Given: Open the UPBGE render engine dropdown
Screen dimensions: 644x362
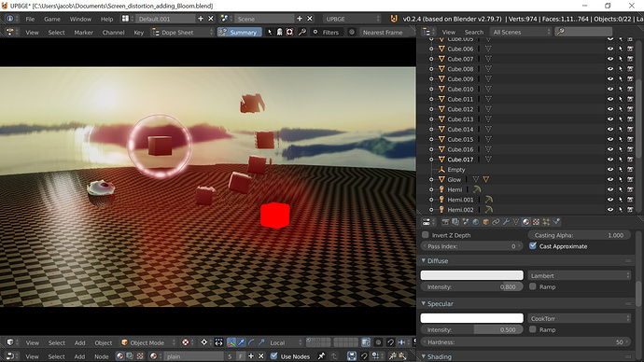Looking at the screenshot, I should pyautogui.click(x=352, y=19).
